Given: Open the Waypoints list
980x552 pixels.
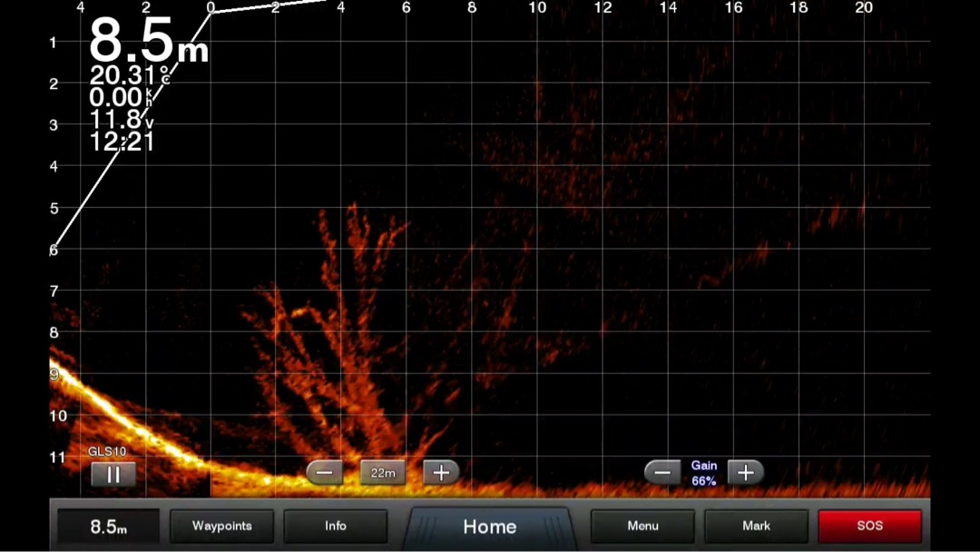Looking at the screenshot, I should (221, 527).
